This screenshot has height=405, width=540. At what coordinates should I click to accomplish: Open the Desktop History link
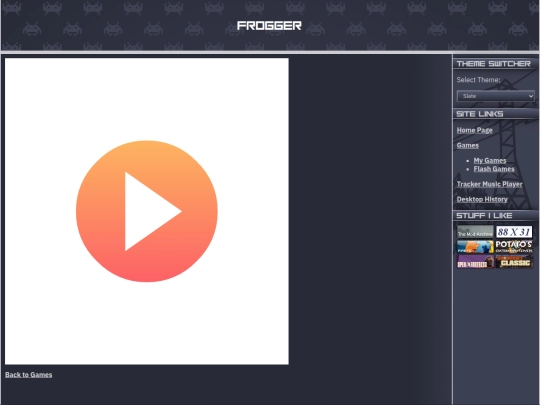482,199
